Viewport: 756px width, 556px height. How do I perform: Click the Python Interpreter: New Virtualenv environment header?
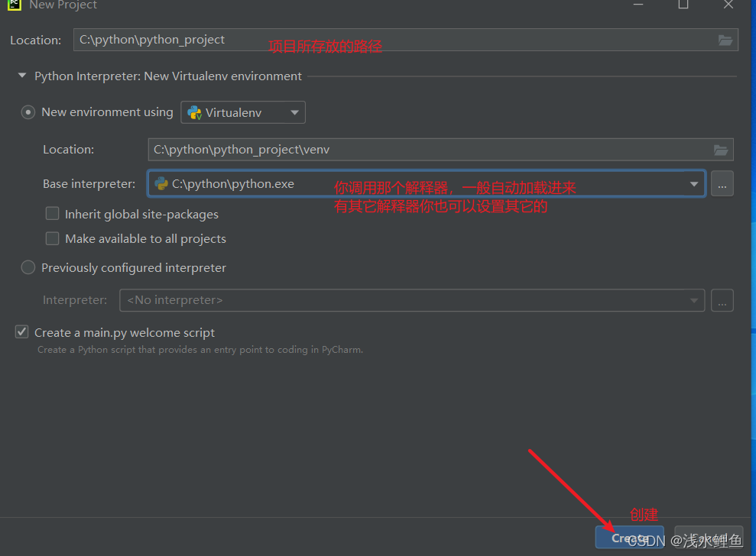pyautogui.click(x=168, y=76)
